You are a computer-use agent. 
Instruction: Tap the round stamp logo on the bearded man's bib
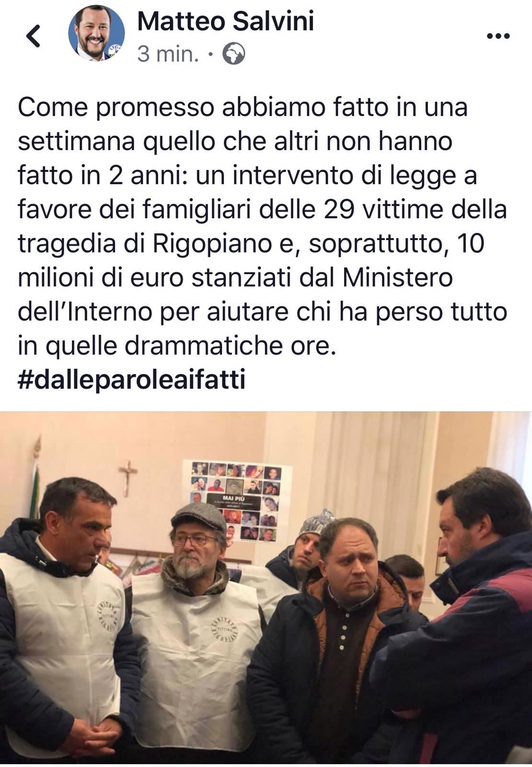click(224, 629)
